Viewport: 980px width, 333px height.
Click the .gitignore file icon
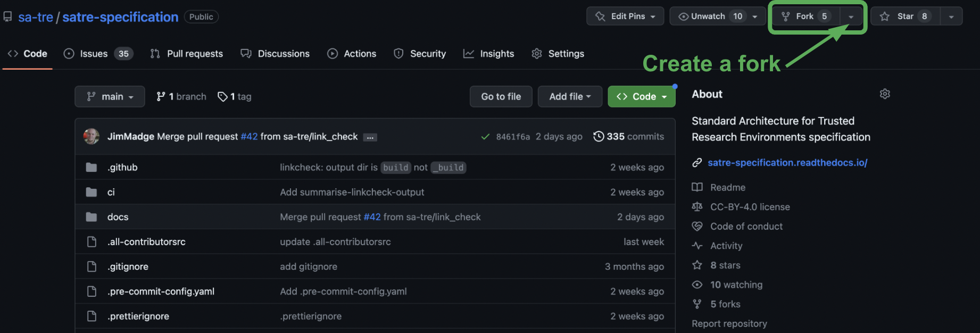click(x=92, y=267)
